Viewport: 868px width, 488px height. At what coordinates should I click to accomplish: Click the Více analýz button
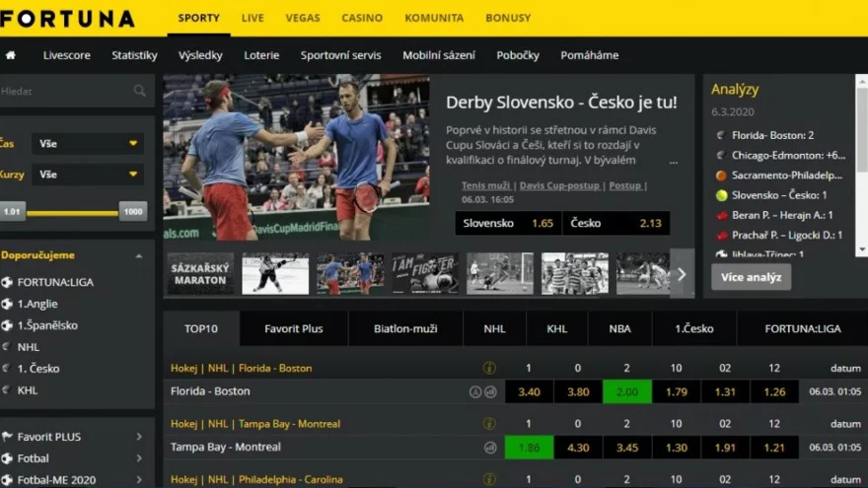click(751, 277)
